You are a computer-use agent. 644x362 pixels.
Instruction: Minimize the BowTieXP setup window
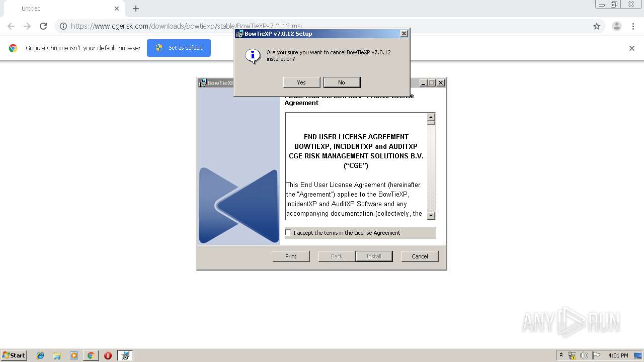pos(423,83)
